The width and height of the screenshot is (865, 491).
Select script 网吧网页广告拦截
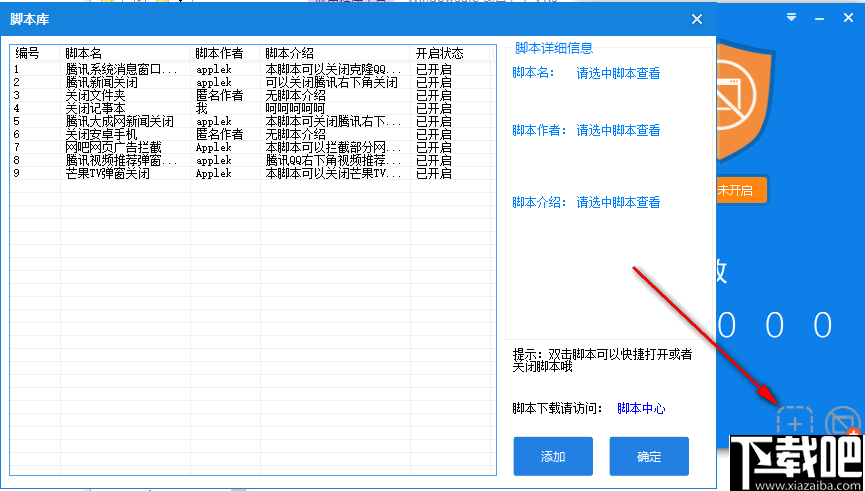click(x=114, y=147)
